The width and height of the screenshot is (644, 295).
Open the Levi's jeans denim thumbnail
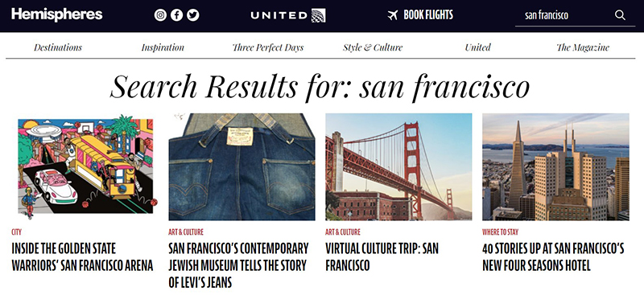(x=242, y=167)
